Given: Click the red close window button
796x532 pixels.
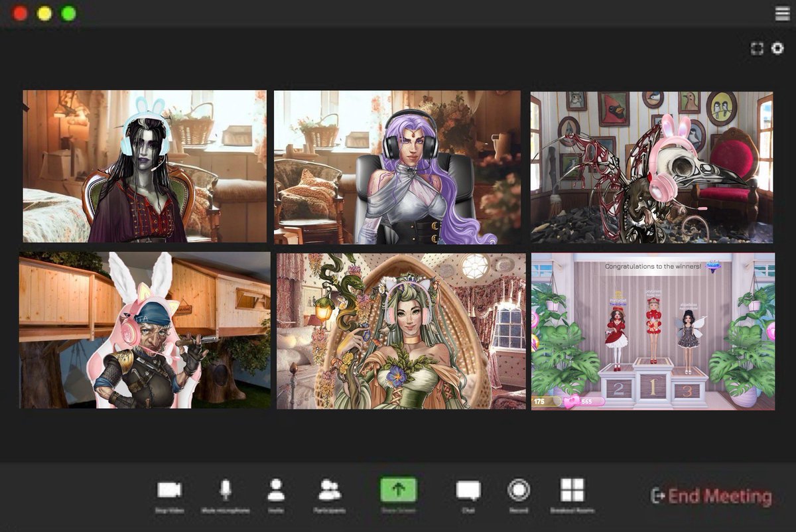Looking at the screenshot, I should pyautogui.click(x=20, y=13).
